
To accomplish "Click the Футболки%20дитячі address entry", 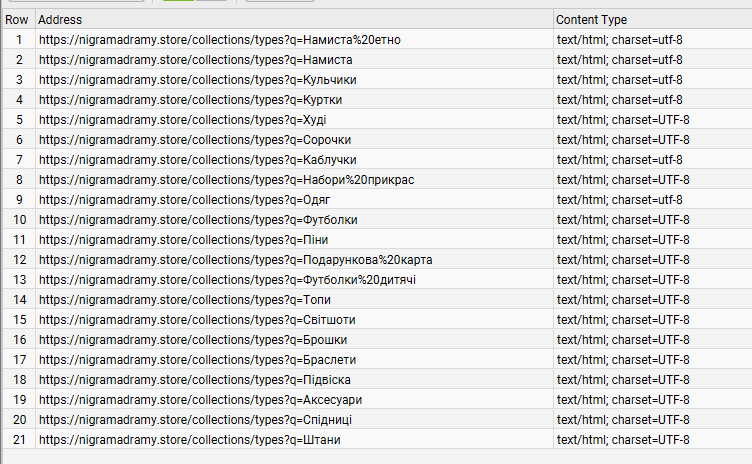I will (227, 280).
